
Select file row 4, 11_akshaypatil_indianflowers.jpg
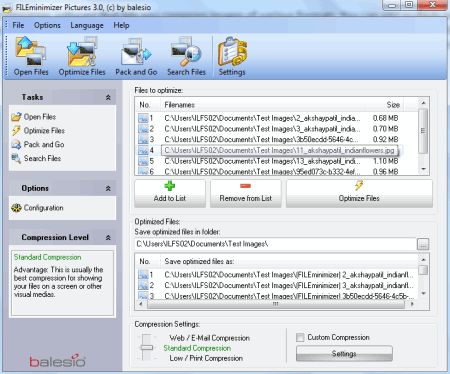point(279,150)
